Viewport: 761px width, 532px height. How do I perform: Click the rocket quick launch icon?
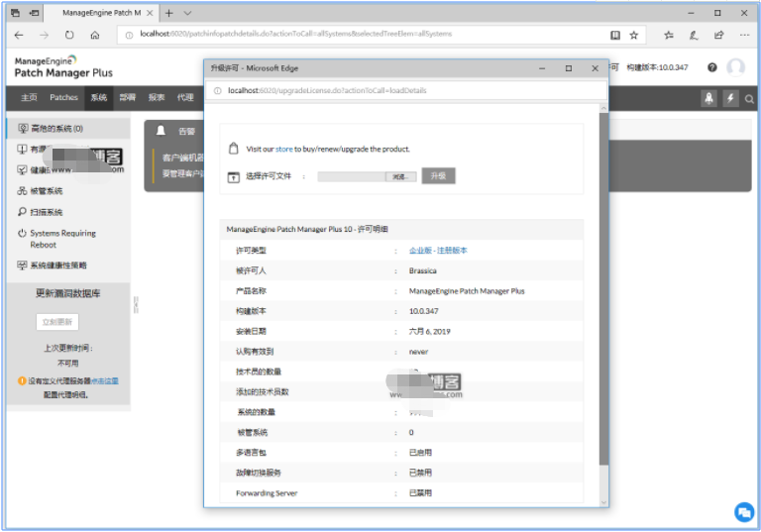pos(709,98)
